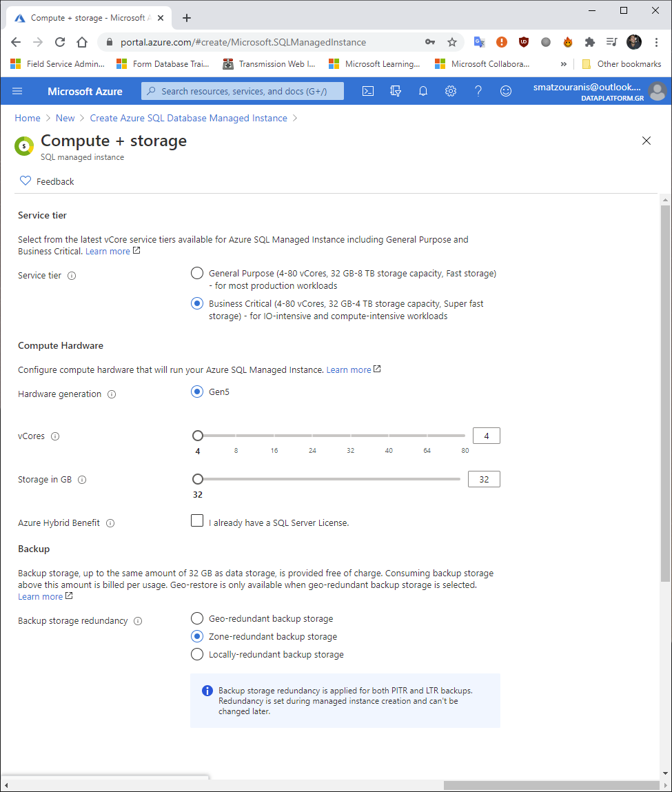Click the vCores value input showing 4
The image size is (672, 792).
click(486, 436)
